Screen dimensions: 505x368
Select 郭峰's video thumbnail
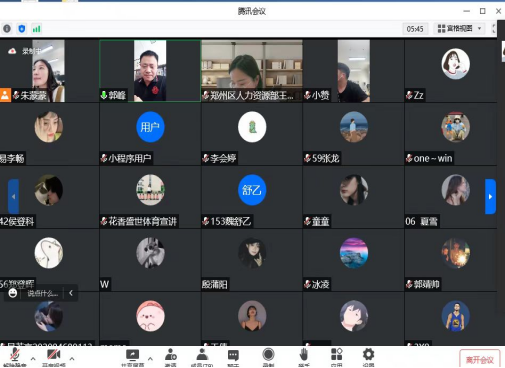(150, 71)
